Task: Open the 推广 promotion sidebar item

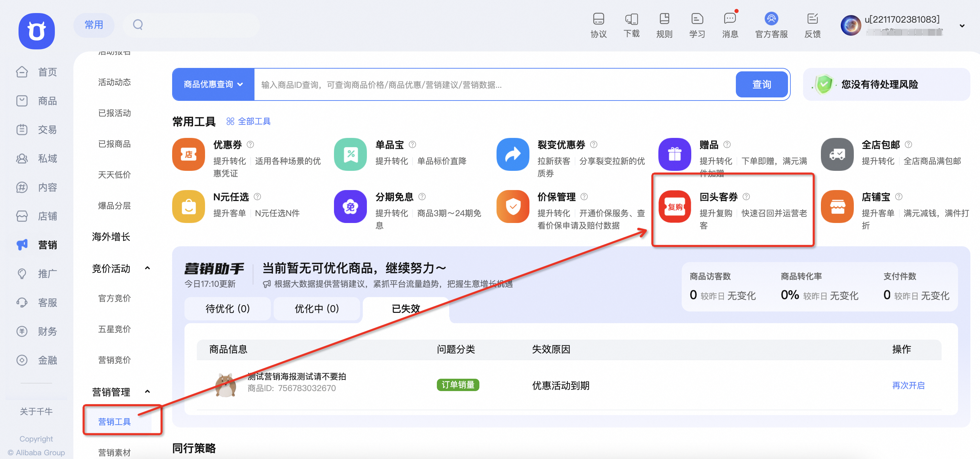Action: (x=37, y=274)
